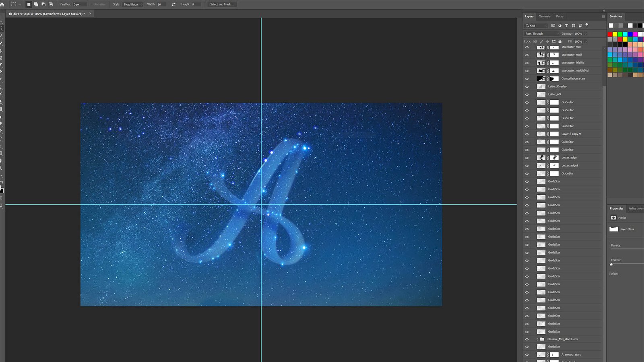Hide the Letter_Overlay layer

pos(527,86)
